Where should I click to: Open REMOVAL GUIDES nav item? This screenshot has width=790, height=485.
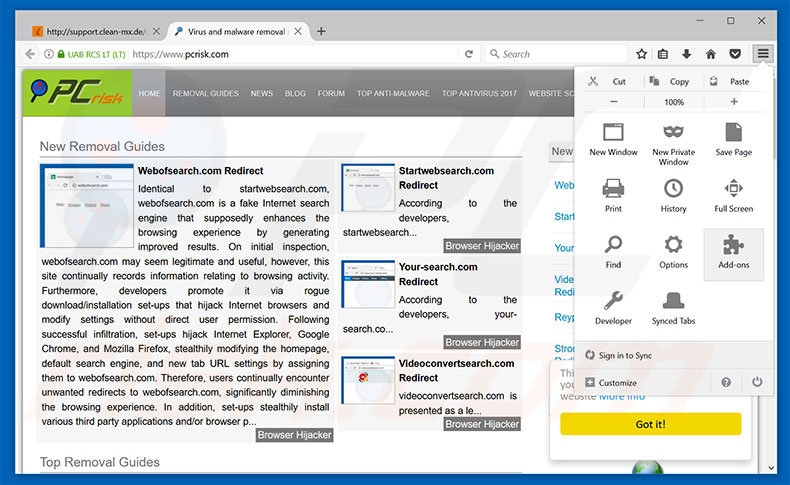click(206, 93)
